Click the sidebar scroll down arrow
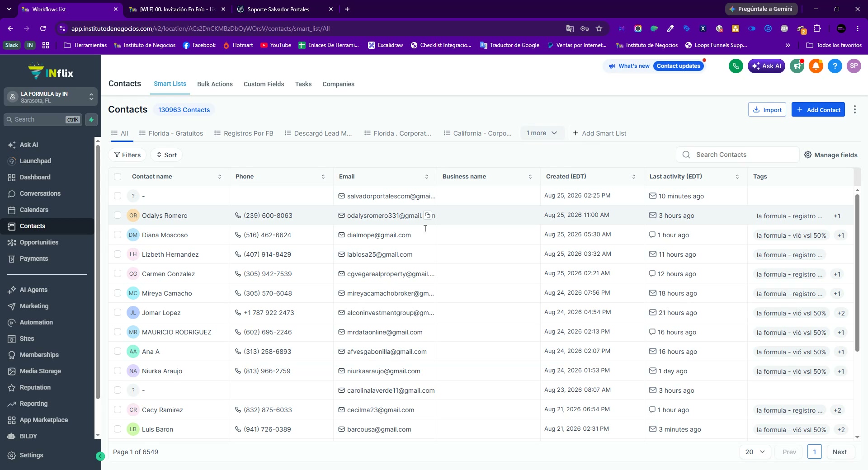Image resolution: width=868 pixels, height=470 pixels. point(98,435)
